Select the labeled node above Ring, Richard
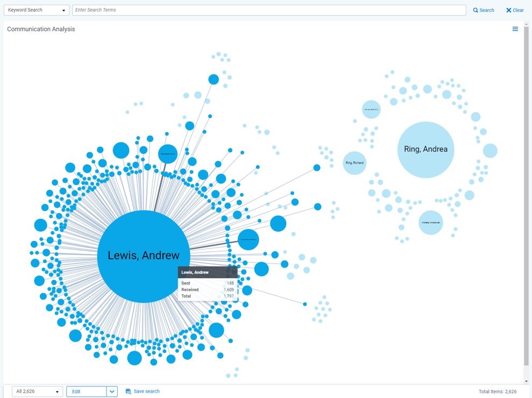Viewport: 532px width, 398px height. (x=371, y=109)
